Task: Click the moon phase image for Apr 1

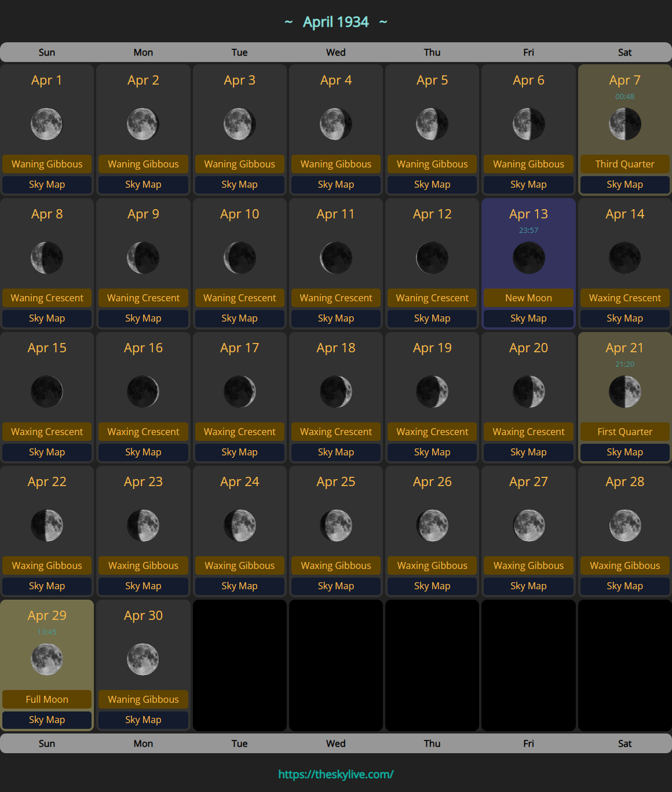Action: [47, 124]
